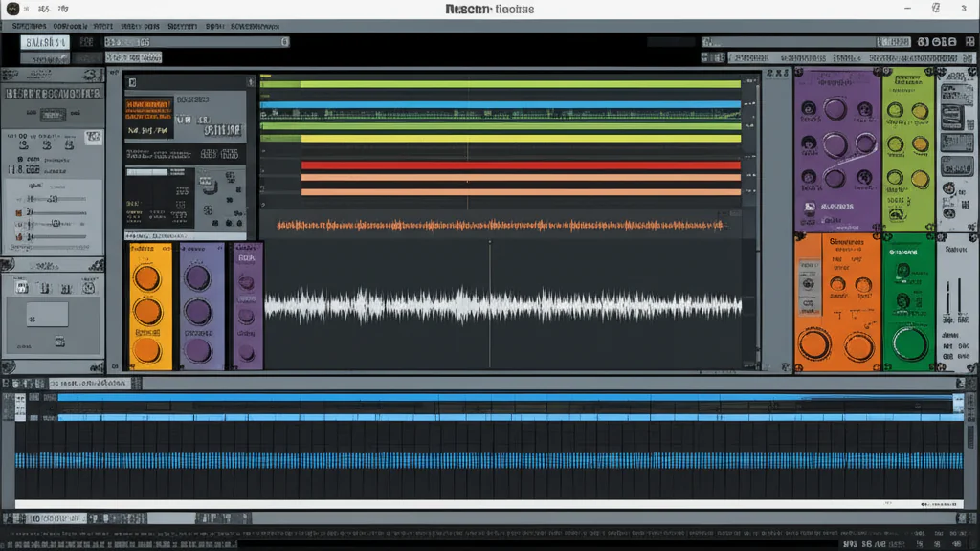This screenshot has width=980, height=551.
Task: Open the fourth menu in the menu bar
Action: point(140,26)
